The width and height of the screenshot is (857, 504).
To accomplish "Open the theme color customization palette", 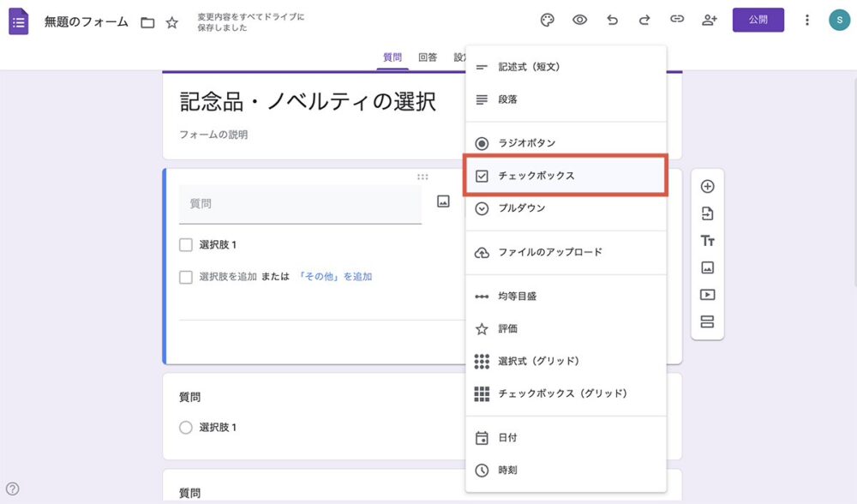I will 547,19.
